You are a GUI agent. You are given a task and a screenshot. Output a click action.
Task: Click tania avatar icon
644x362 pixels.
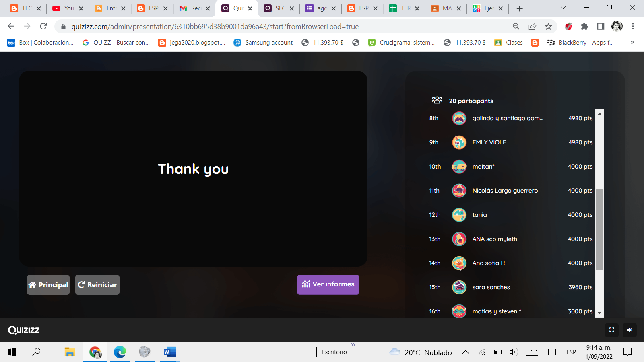[459, 215]
